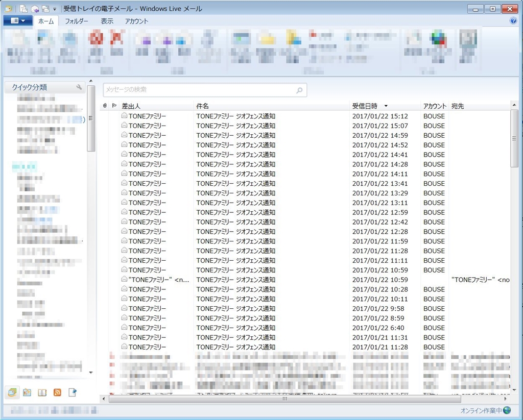Viewport: 523px width, 420px height.
Task: Open the Mail view shortcut icon
Action: click(12, 392)
